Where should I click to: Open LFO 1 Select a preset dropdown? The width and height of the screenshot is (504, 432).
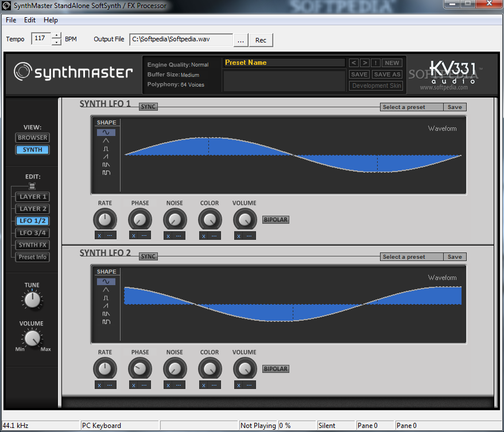click(412, 107)
